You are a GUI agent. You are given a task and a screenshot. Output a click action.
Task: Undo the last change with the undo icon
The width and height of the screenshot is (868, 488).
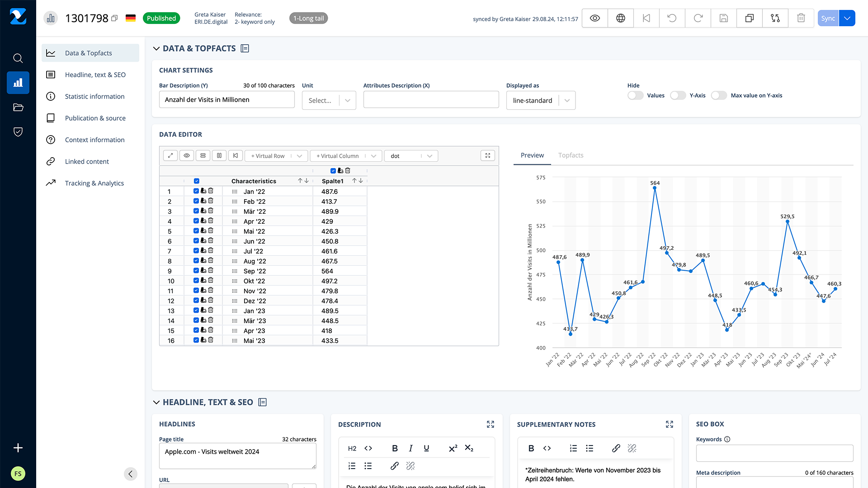672,18
